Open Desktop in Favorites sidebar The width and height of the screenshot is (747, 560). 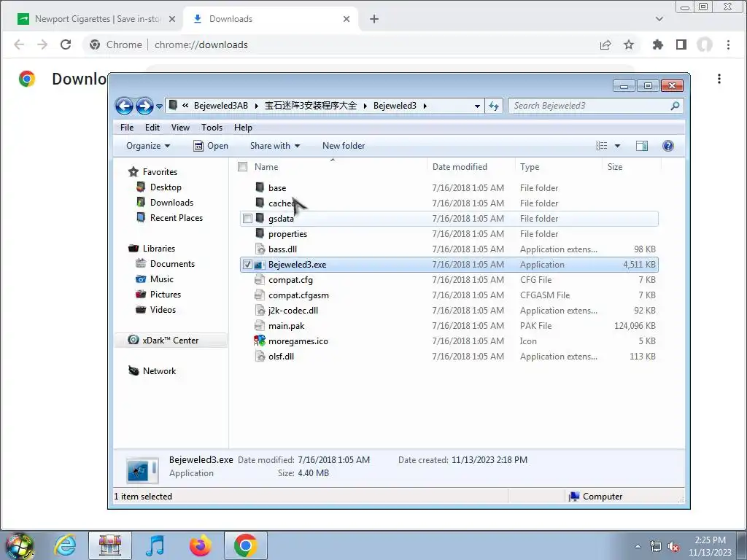point(166,187)
